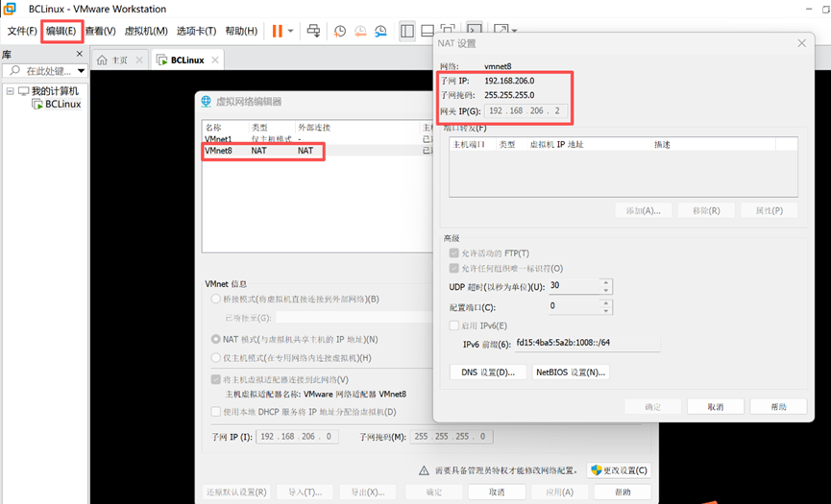Viewport: 831px width, 504px height.
Task: Send Ctrl+Alt+Del to the virtual machine
Action: (314, 32)
